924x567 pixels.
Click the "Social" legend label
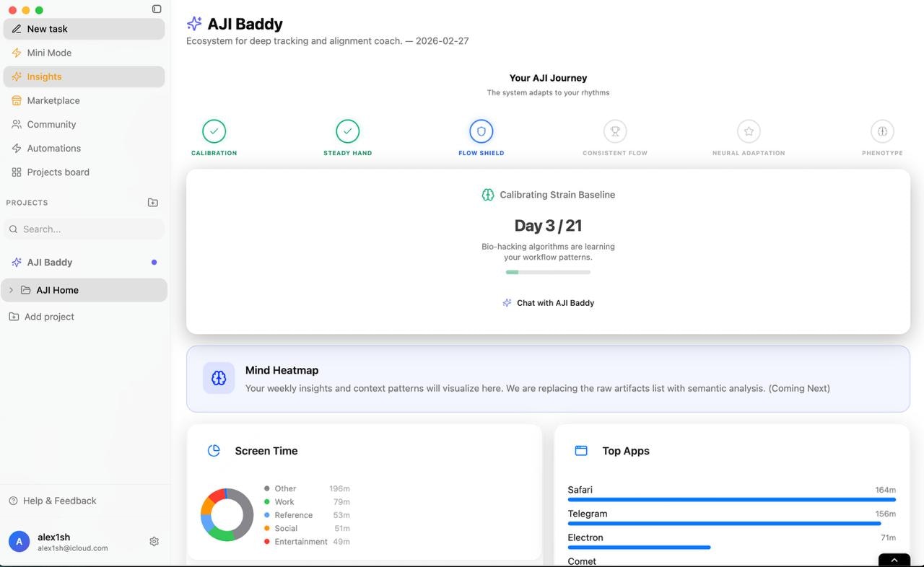point(286,528)
